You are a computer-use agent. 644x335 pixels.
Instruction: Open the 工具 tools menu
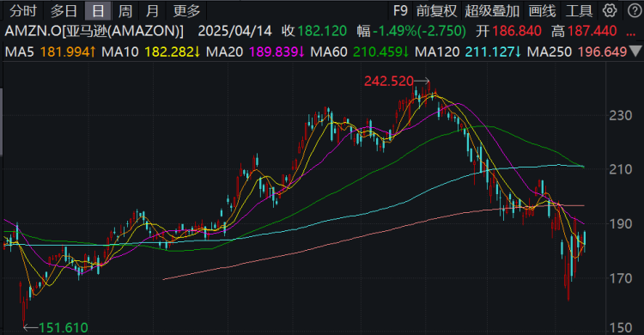pos(579,10)
